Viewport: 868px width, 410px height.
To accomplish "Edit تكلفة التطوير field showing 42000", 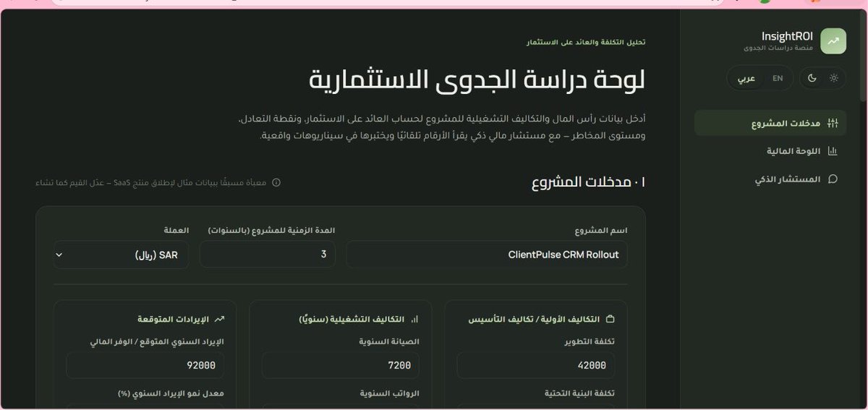I will pos(536,365).
